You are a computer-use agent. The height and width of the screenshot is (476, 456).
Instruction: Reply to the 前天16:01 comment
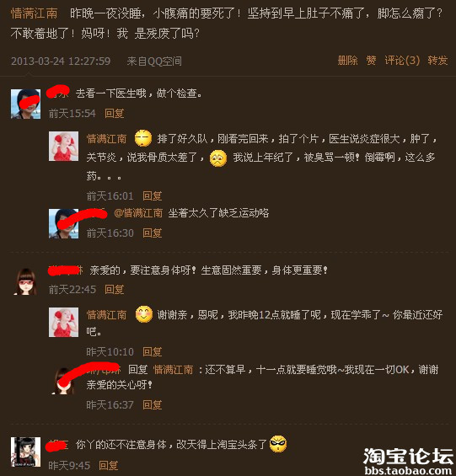tap(153, 195)
